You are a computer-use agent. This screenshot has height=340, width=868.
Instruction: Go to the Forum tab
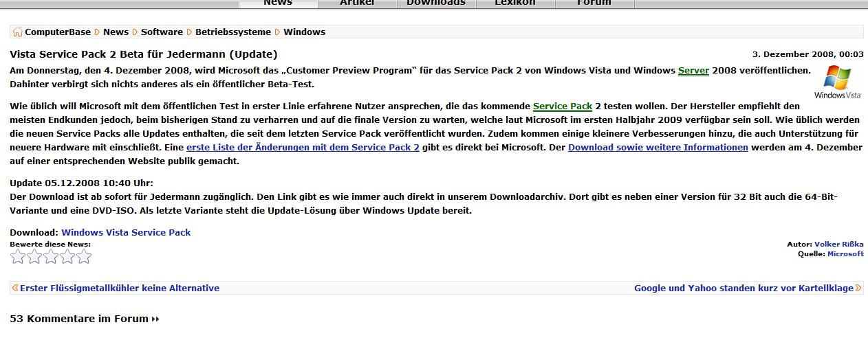pos(594,3)
